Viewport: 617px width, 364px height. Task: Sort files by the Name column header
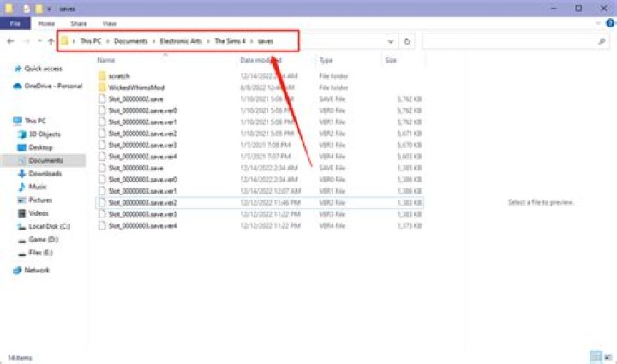click(106, 61)
